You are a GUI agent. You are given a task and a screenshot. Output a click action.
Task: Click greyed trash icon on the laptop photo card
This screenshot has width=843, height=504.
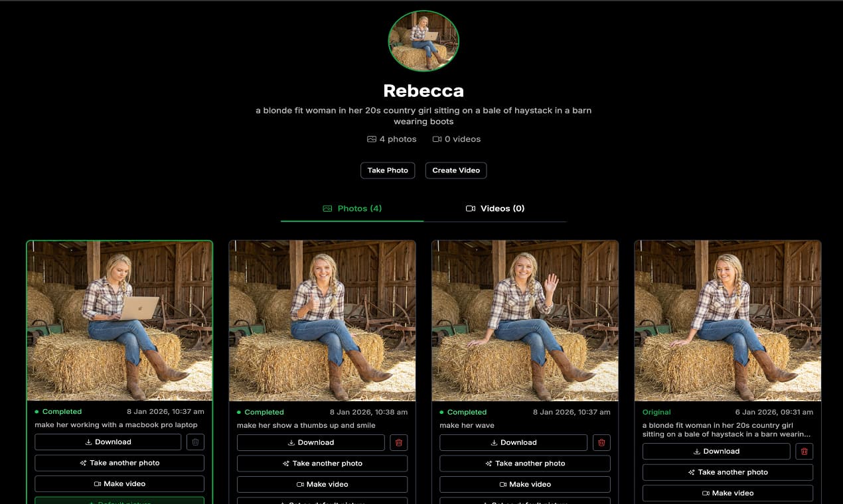coord(195,442)
